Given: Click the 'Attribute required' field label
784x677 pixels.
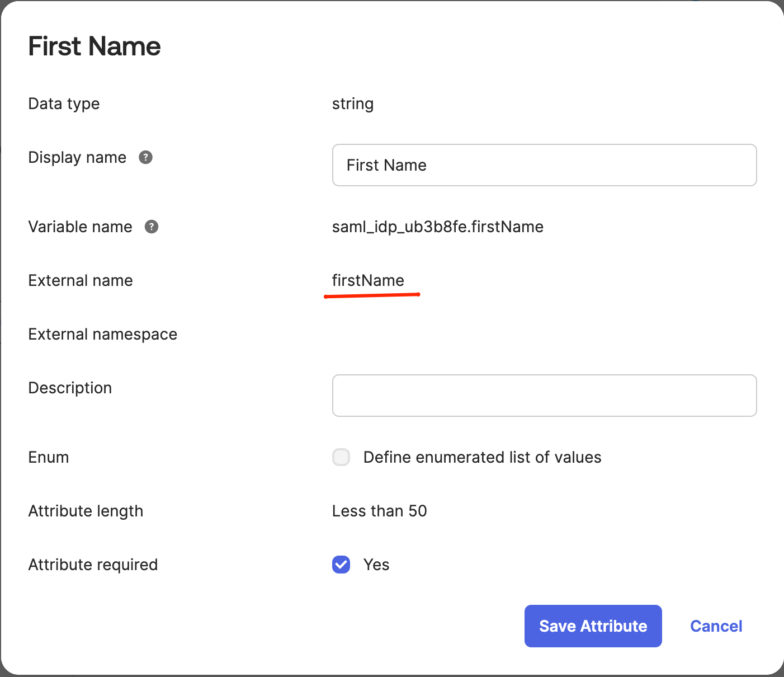Looking at the screenshot, I should (93, 565).
